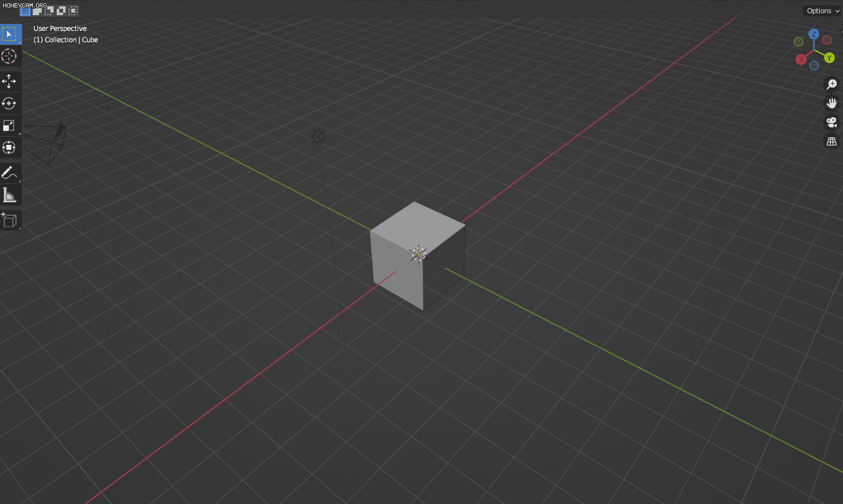Select the Transform tool
The width and height of the screenshot is (843, 504).
coord(10,147)
